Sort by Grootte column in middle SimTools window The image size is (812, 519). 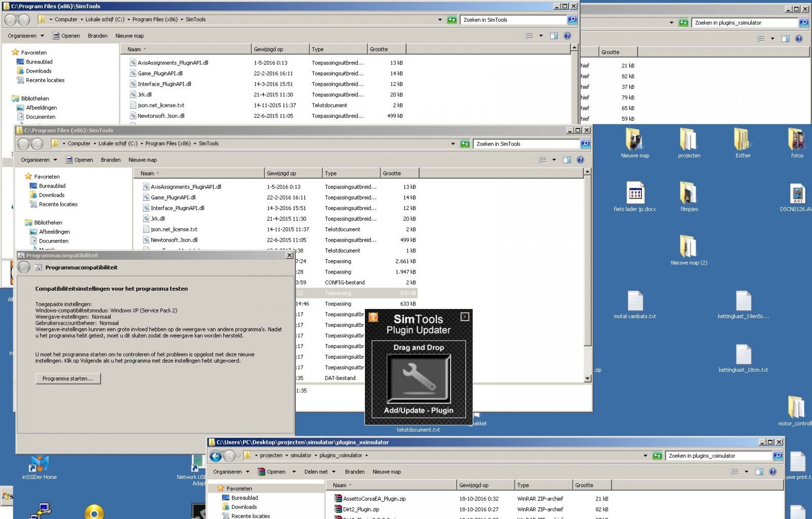pos(399,174)
